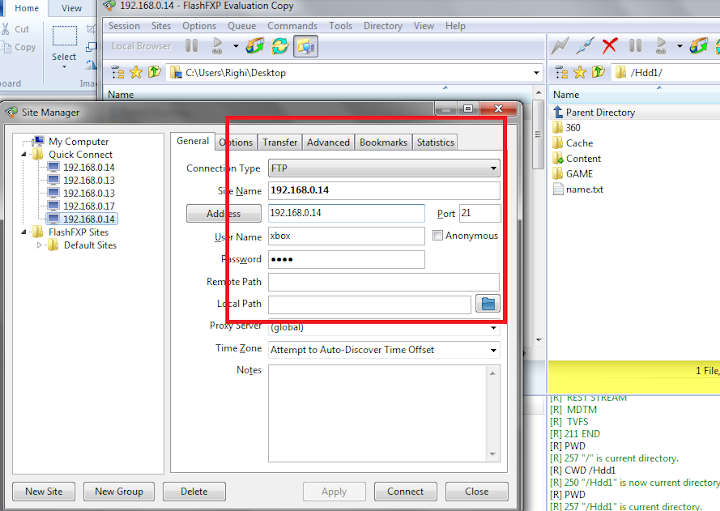Click the Password field

[346, 259]
